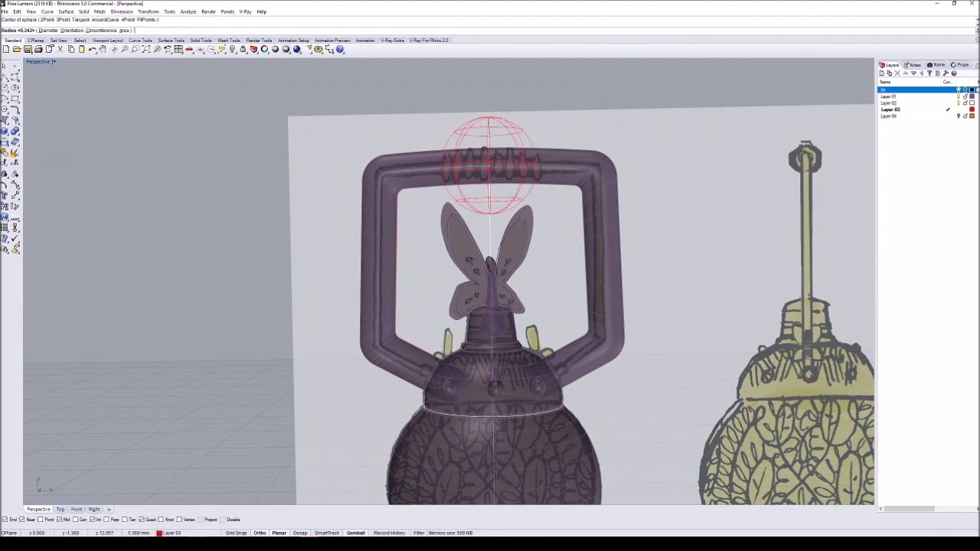Image resolution: width=980 pixels, height=551 pixels.
Task: Open the File menu
Action: pyautogui.click(x=5, y=11)
